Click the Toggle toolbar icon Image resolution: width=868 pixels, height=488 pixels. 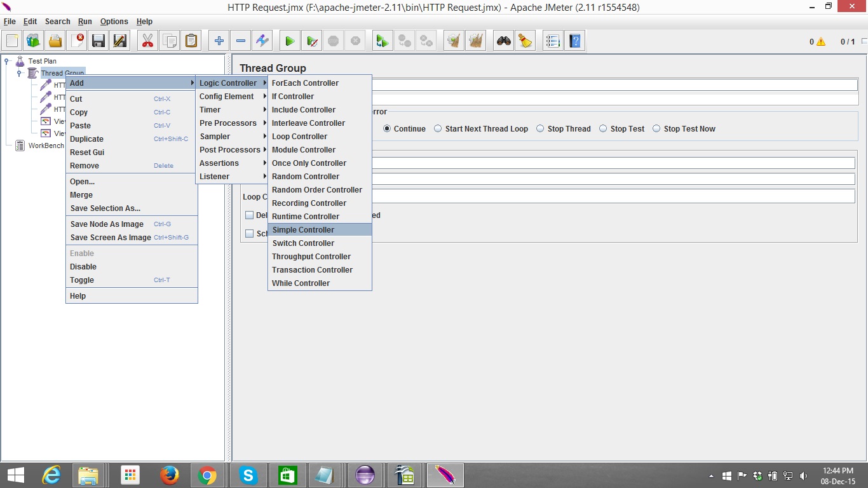pyautogui.click(x=262, y=41)
